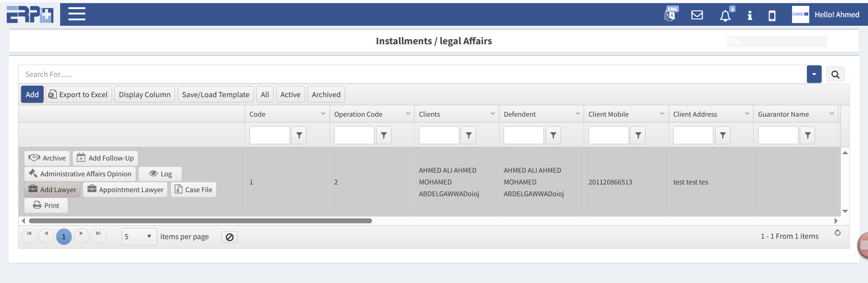The image size is (868, 283).
Task: Show All records filter
Action: click(265, 94)
